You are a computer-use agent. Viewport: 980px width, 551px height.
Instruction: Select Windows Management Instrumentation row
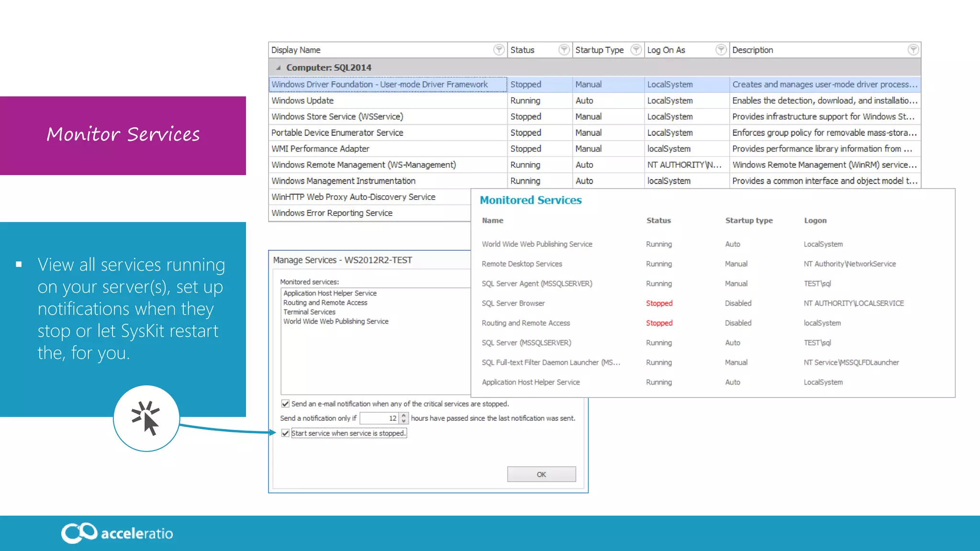[595, 181]
